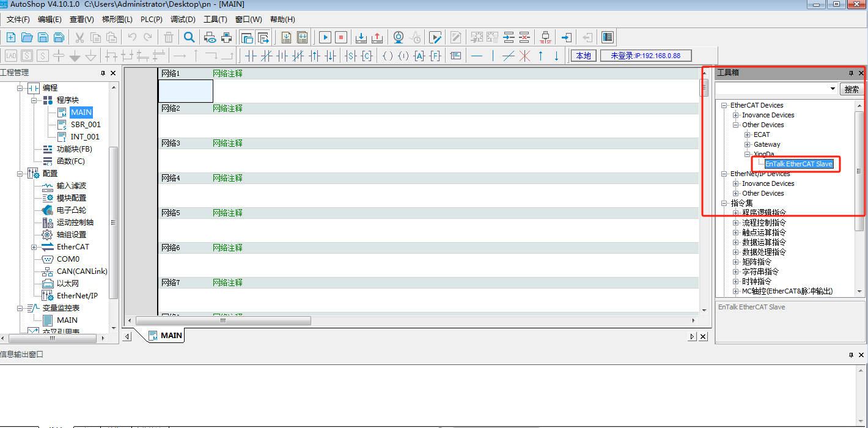Open the 工具(T) menu

click(x=215, y=20)
